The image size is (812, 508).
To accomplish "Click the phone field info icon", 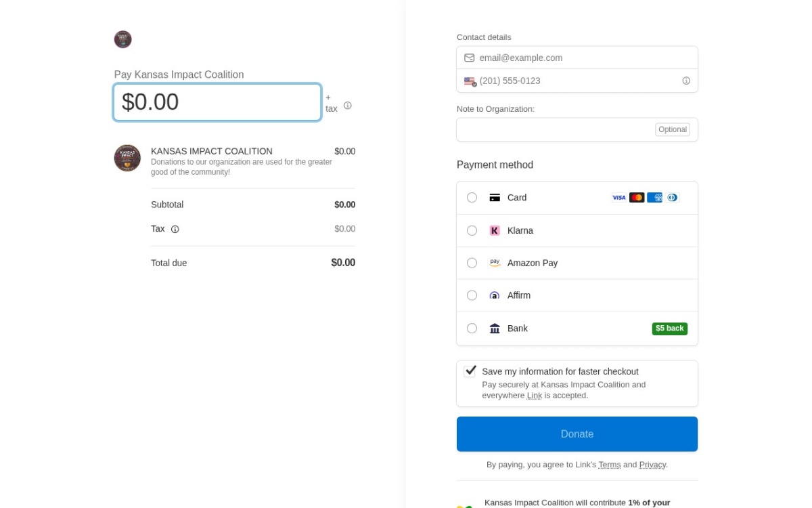I will point(686,81).
